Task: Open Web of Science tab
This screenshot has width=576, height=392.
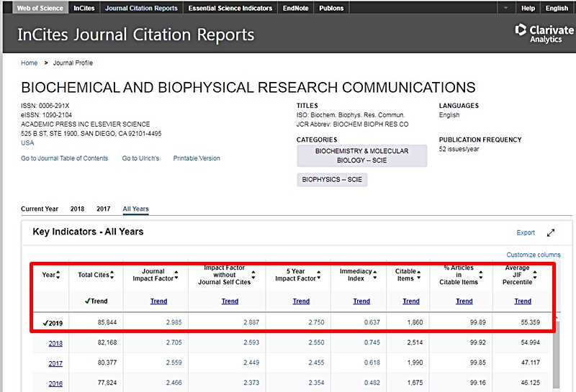Action: (x=40, y=8)
